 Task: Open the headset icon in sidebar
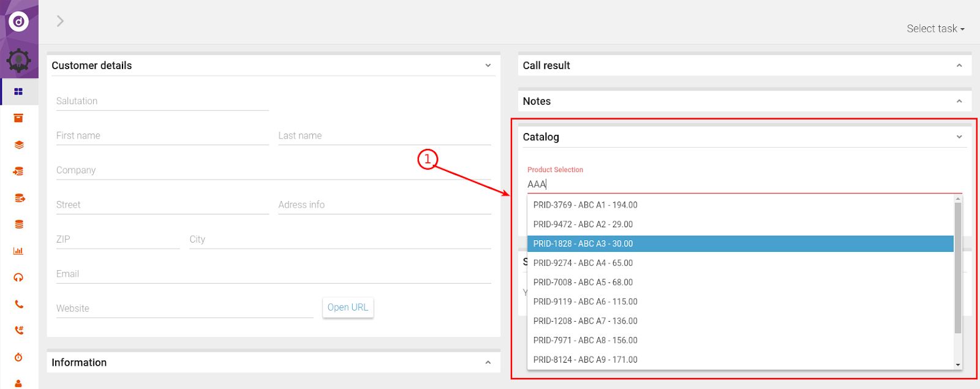[18, 278]
